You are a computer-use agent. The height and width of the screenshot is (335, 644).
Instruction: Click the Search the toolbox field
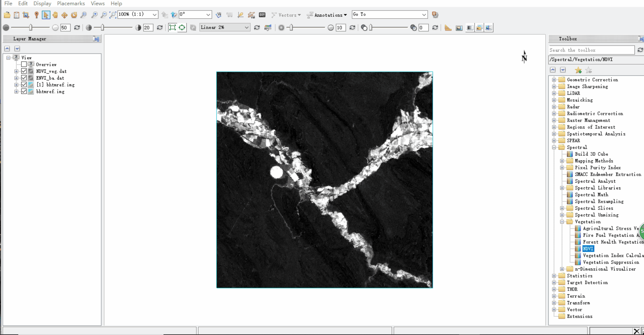tap(591, 50)
